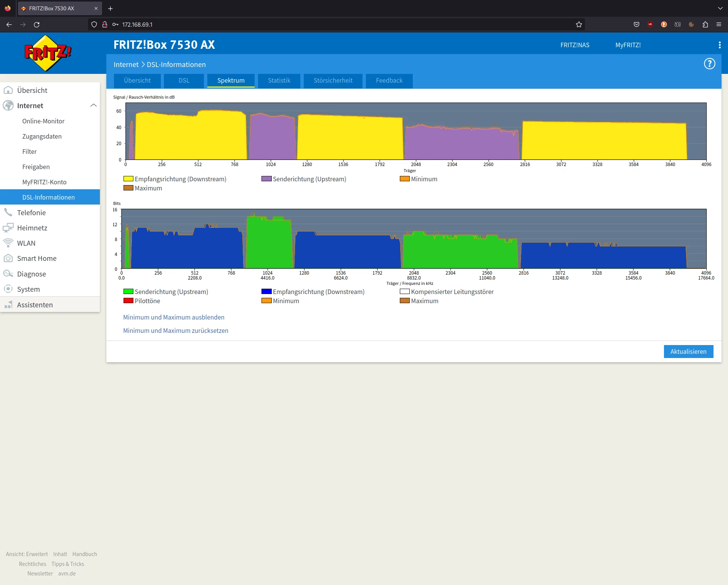This screenshot has height=585, width=728.
Task: Click the lock site security icon
Action: 104,24
